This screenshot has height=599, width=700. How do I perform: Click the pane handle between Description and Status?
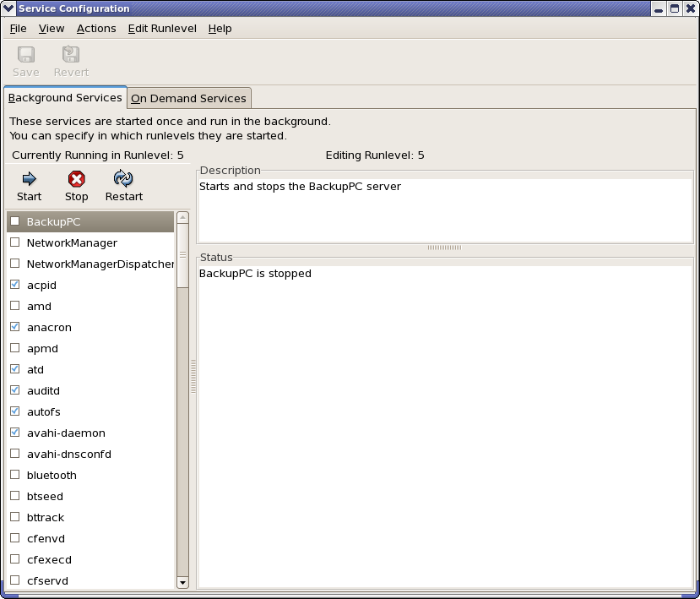pyautogui.click(x=445, y=248)
